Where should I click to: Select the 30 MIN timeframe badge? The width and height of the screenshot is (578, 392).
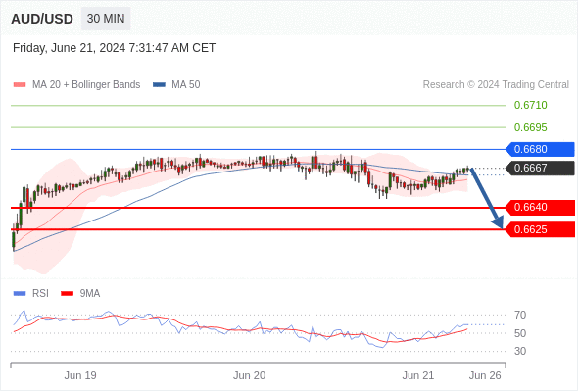[x=106, y=19]
